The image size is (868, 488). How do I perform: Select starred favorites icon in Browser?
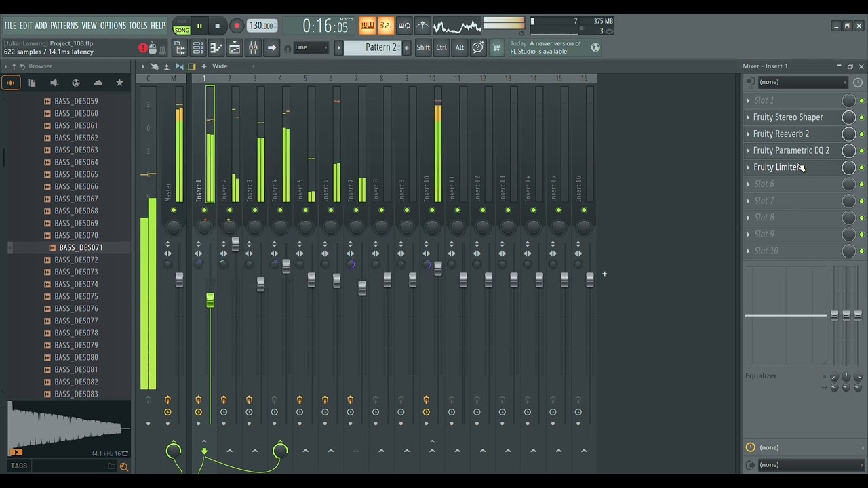(120, 83)
